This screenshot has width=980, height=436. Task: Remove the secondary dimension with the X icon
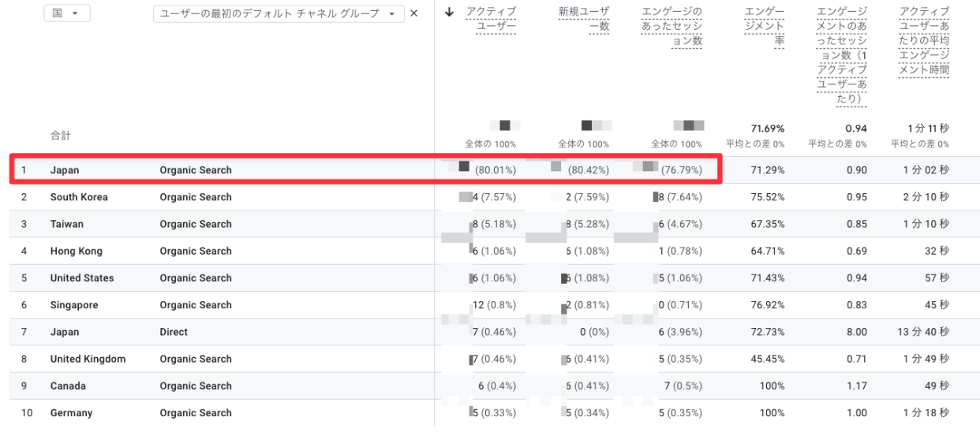click(414, 13)
